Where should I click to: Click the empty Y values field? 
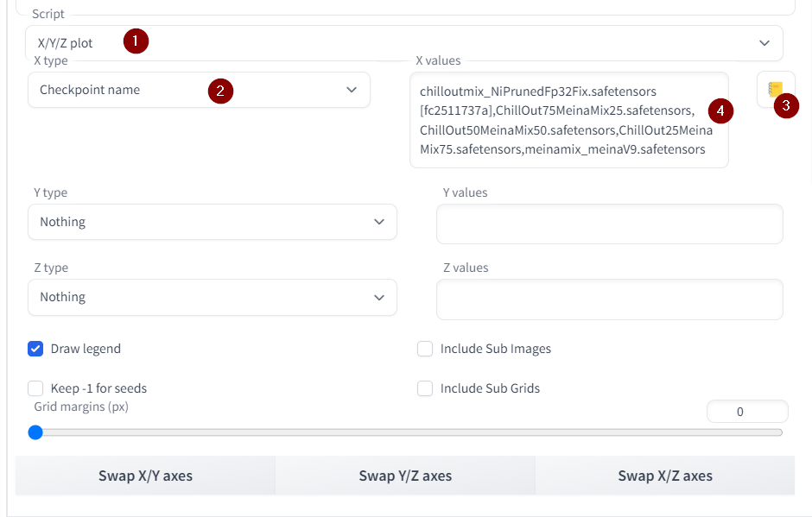[x=609, y=224]
